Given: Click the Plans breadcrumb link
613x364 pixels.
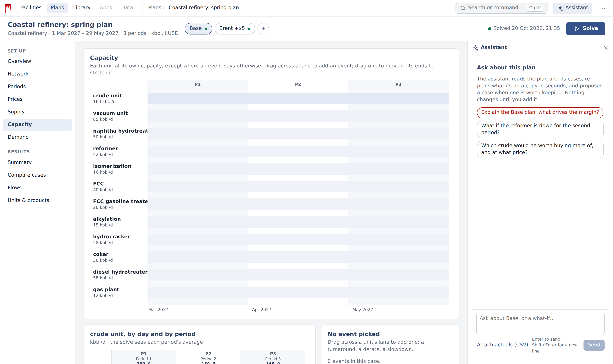Looking at the screenshot, I should point(154,8).
